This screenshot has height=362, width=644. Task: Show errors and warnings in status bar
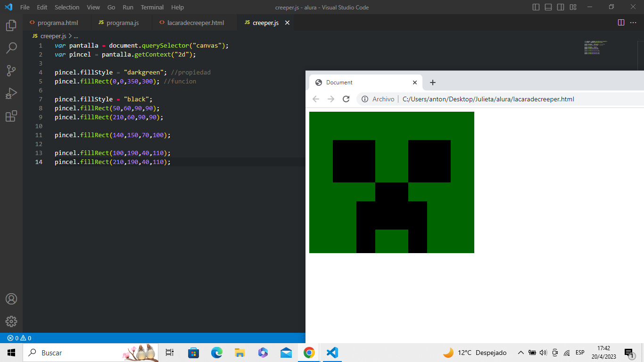click(19, 338)
